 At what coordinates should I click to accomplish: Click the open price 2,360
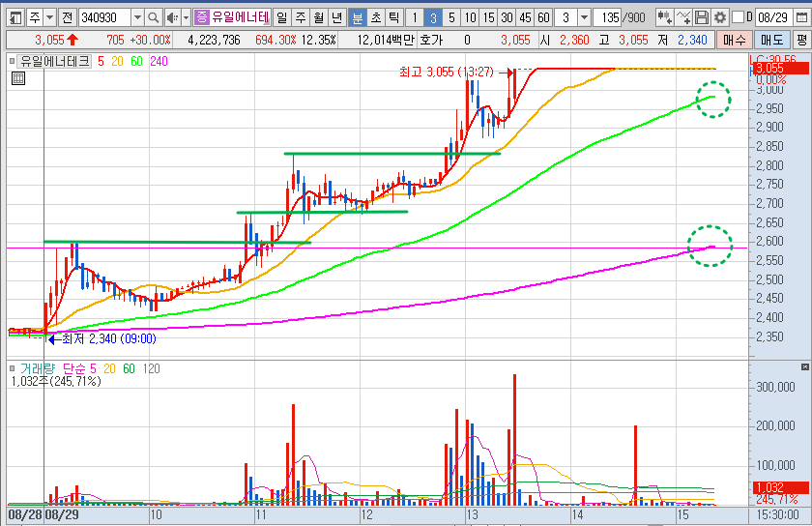(574, 40)
